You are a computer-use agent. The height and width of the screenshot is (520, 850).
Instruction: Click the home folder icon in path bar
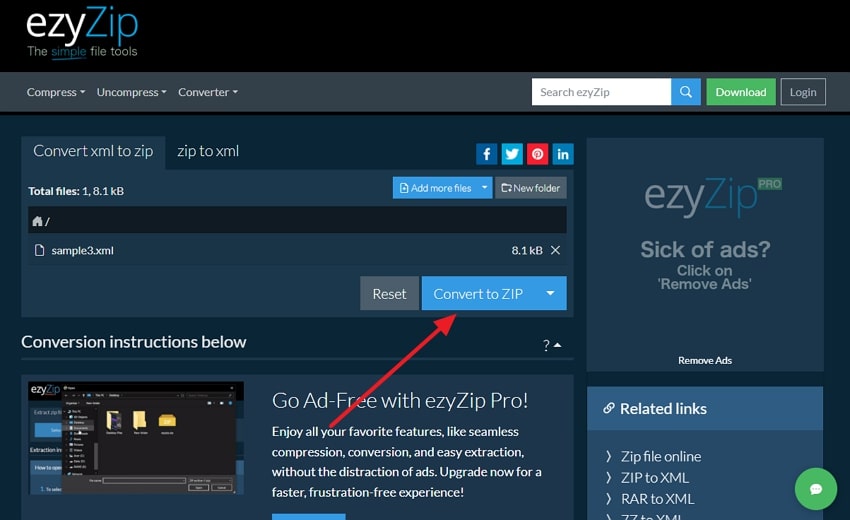click(37, 221)
